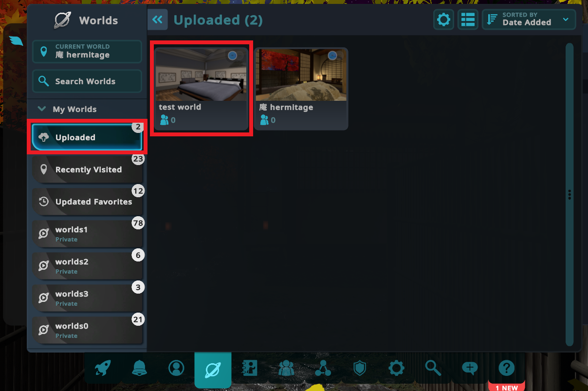Open the Settings gear in bottom bar
This screenshot has width=588, height=391.
(396, 368)
